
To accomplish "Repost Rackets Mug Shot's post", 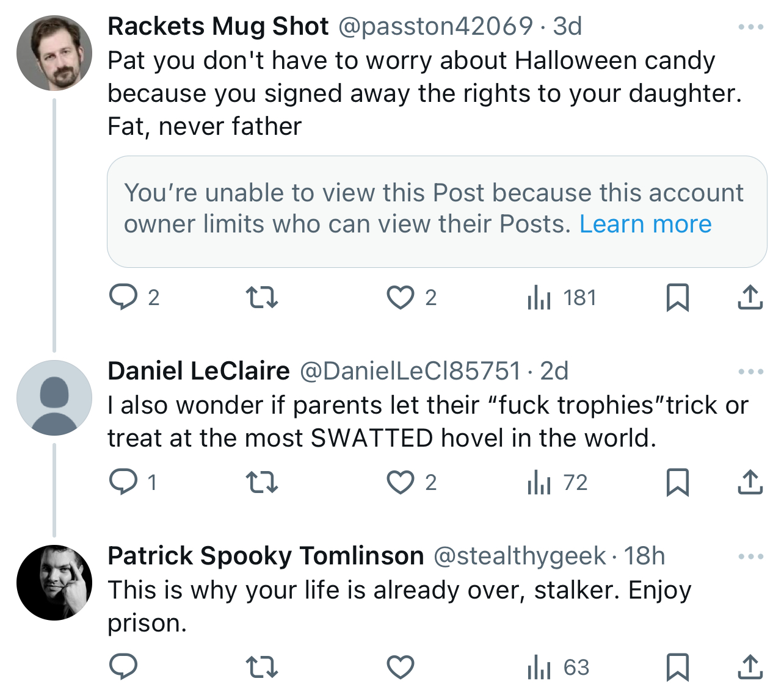I will coord(262,298).
